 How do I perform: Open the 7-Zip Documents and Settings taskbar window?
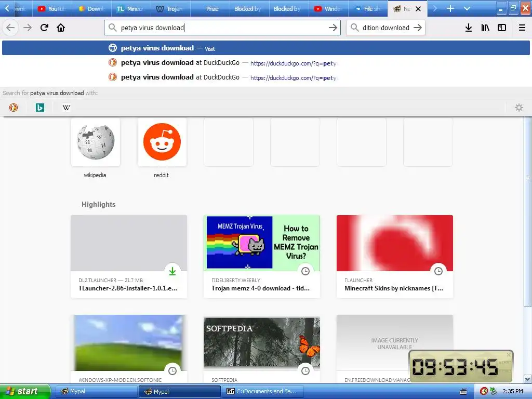point(263,392)
